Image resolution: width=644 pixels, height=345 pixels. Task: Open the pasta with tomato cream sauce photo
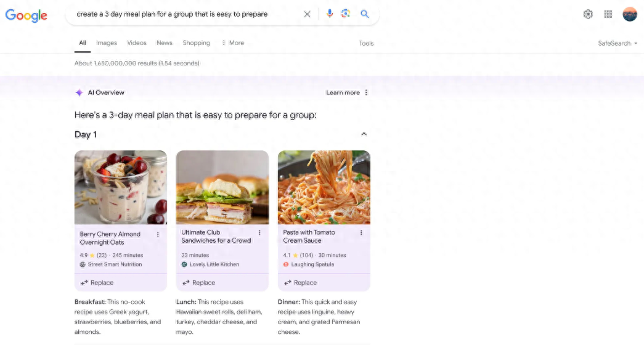click(324, 187)
